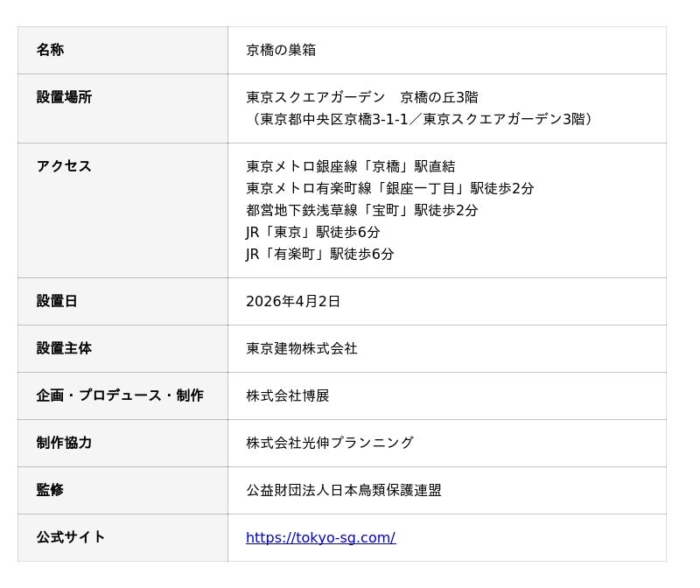
Task: Select the 都営地下鉄浅草線「宝町」access line
Action: tap(361, 210)
